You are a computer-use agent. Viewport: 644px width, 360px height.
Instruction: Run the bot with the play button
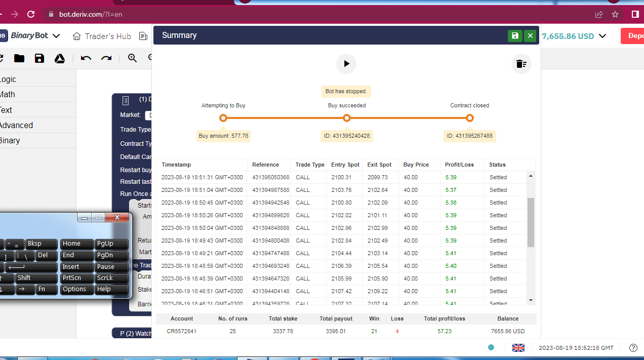point(346,64)
